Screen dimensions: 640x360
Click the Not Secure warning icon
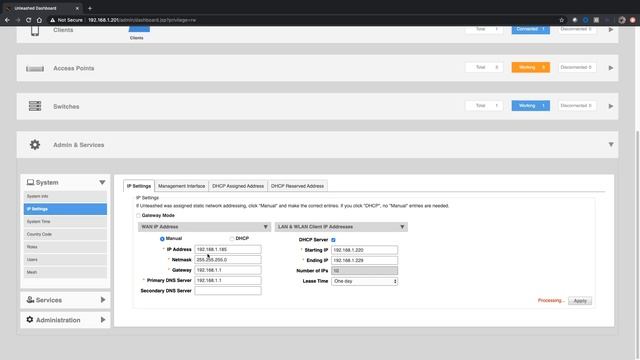(53, 20)
